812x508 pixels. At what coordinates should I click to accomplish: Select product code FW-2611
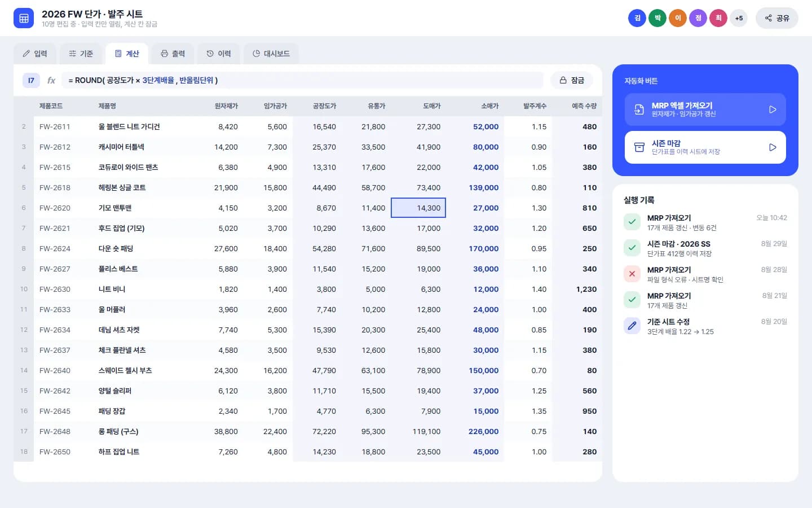click(55, 126)
